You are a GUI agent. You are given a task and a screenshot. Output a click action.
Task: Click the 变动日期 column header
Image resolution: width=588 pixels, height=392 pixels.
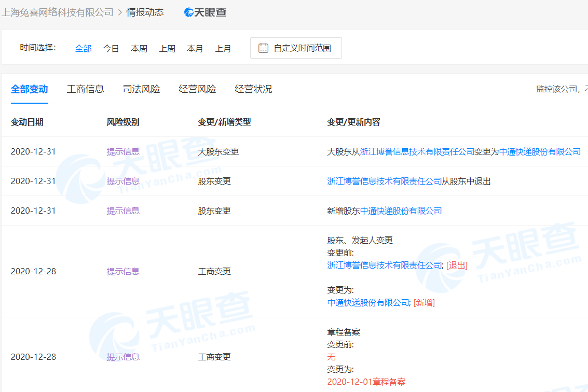27,122
